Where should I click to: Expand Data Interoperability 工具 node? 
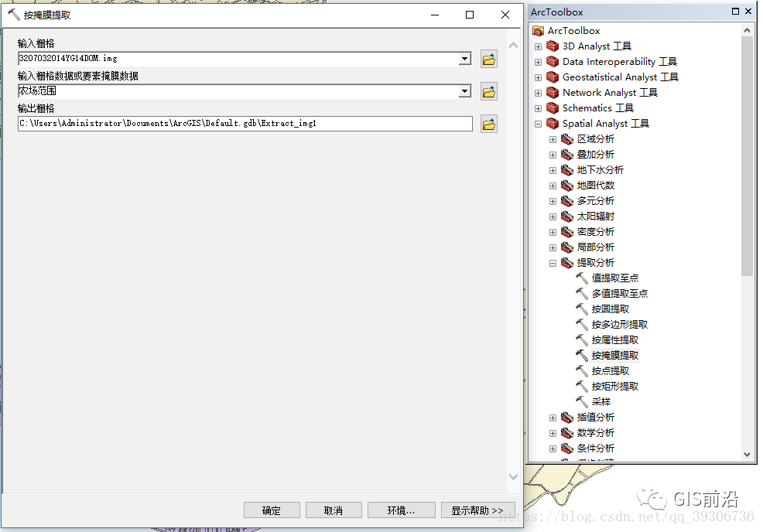538,62
